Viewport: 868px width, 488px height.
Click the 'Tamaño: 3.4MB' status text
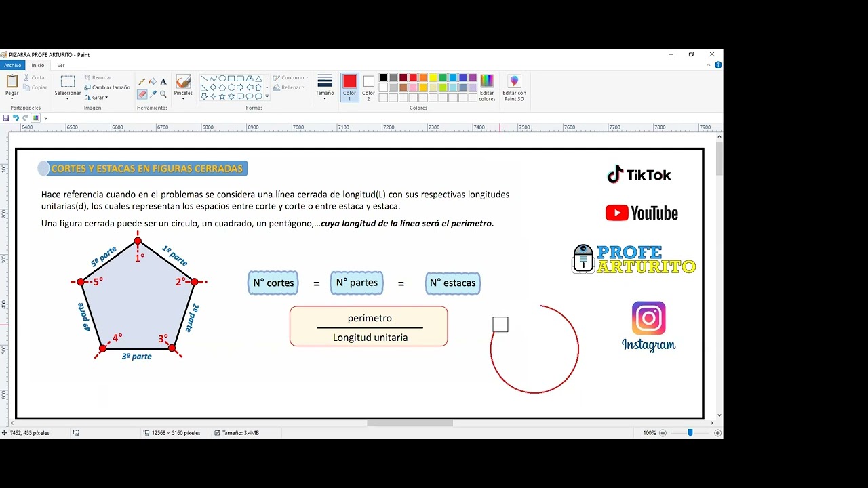point(241,433)
